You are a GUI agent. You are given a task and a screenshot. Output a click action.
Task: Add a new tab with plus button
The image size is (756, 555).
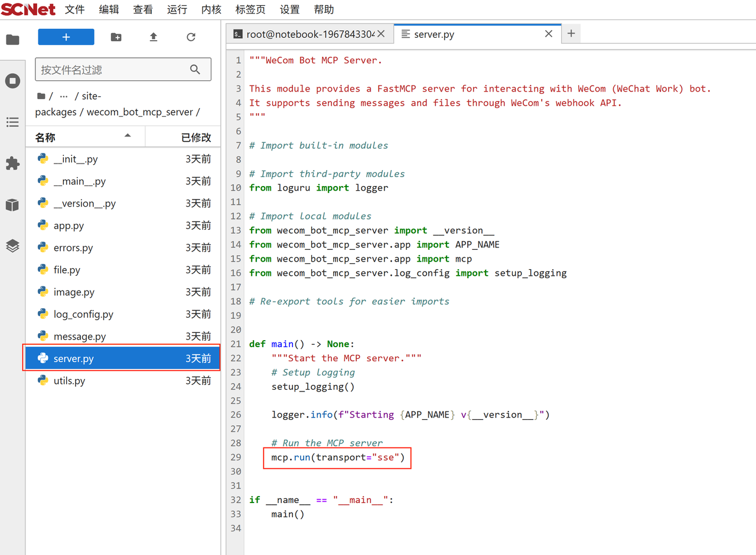571,34
